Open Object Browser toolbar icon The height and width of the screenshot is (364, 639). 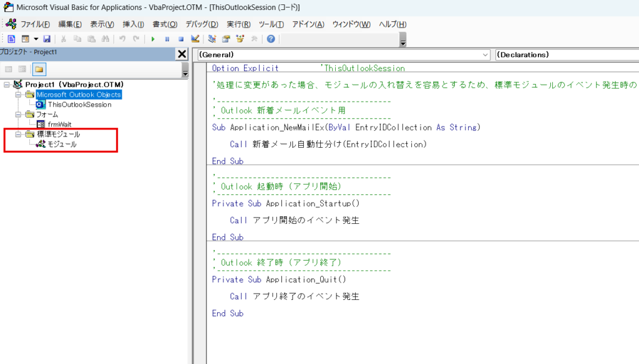click(x=240, y=39)
